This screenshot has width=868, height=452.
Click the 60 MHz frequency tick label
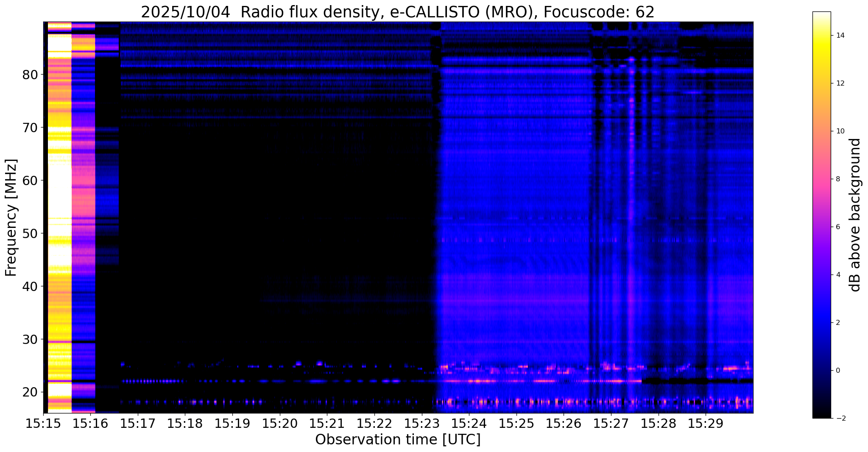[x=30, y=181]
